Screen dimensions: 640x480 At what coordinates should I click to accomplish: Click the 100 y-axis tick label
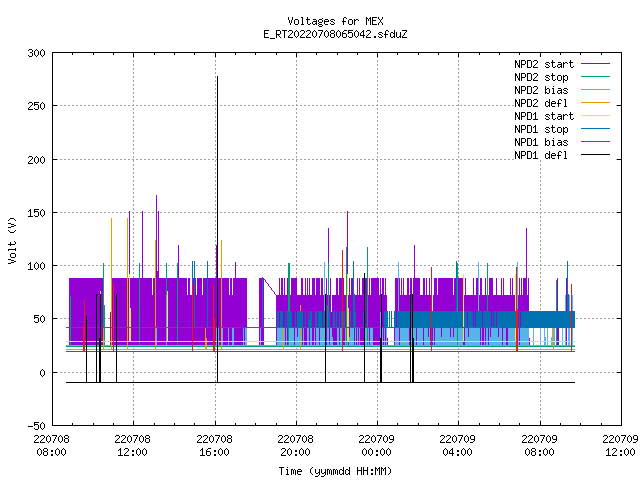(36, 266)
